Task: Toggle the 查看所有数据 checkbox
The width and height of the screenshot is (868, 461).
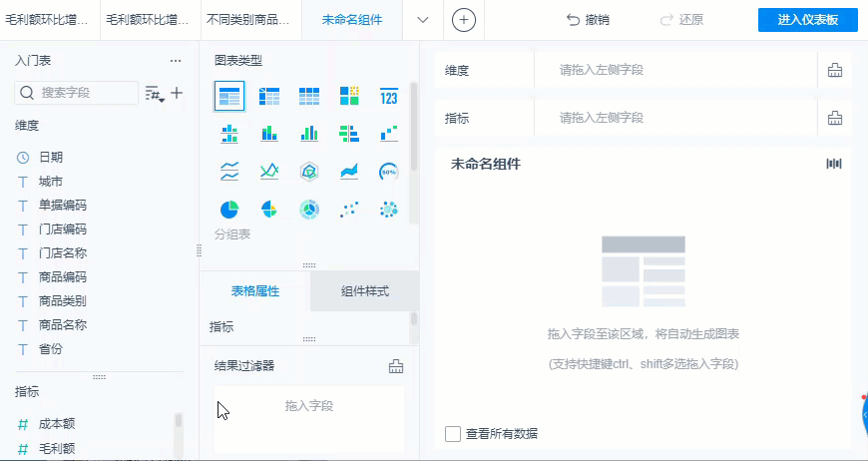Action: coord(453,434)
